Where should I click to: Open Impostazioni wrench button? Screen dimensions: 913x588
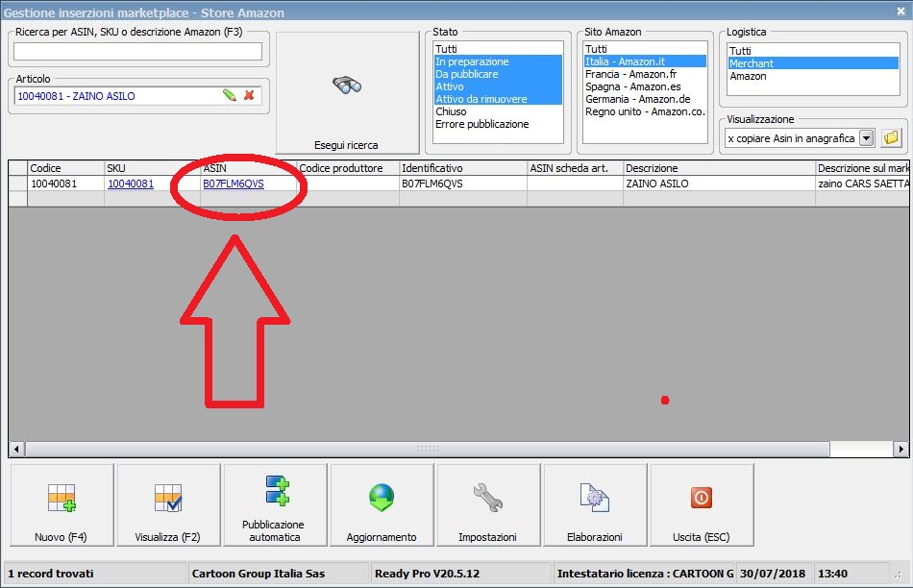click(x=488, y=504)
